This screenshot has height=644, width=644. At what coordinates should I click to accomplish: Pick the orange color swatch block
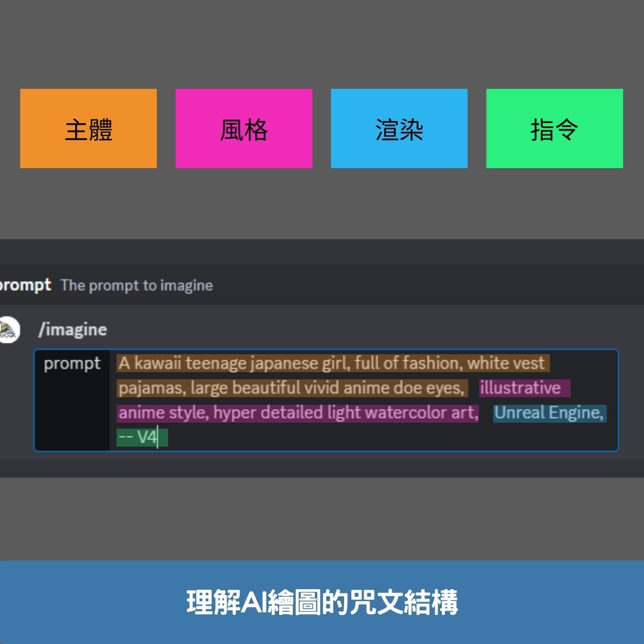[88, 129]
